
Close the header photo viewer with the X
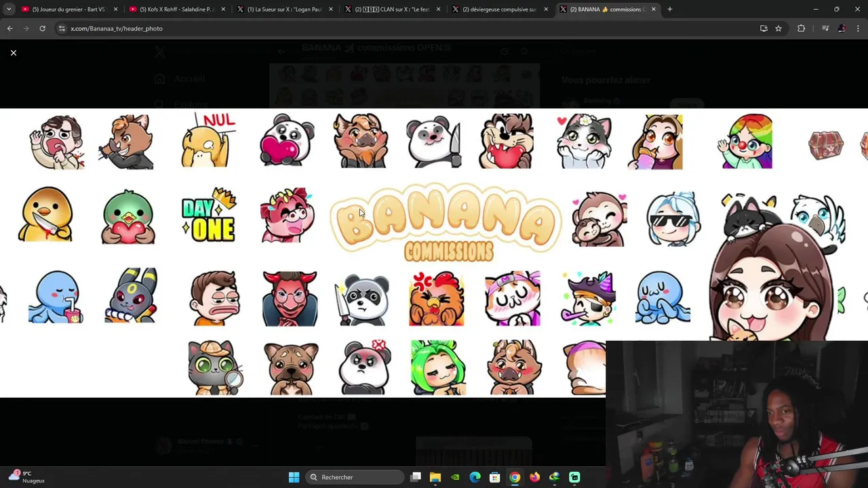pyautogui.click(x=13, y=53)
